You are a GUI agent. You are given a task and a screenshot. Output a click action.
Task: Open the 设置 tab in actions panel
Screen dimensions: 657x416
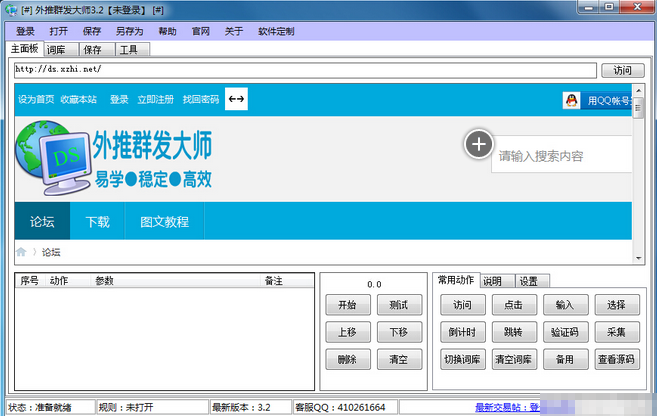point(528,281)
